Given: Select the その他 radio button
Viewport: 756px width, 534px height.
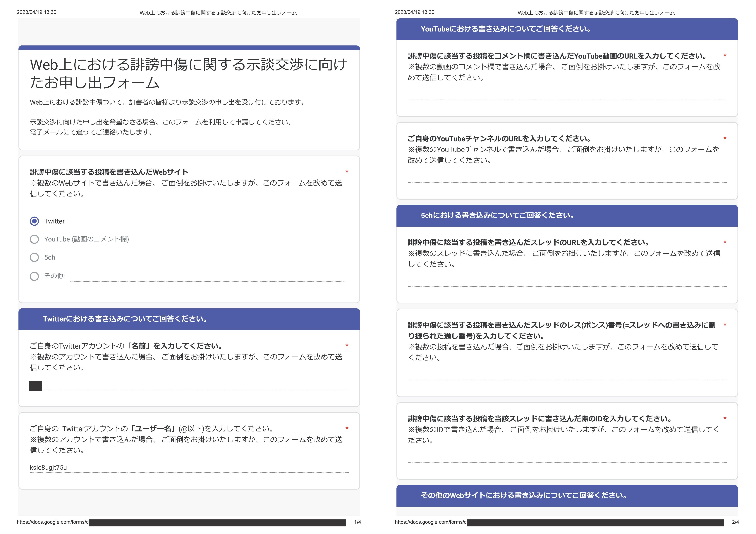Looking at the screenshot, I should pyautogui.click(x=34, y=276).
